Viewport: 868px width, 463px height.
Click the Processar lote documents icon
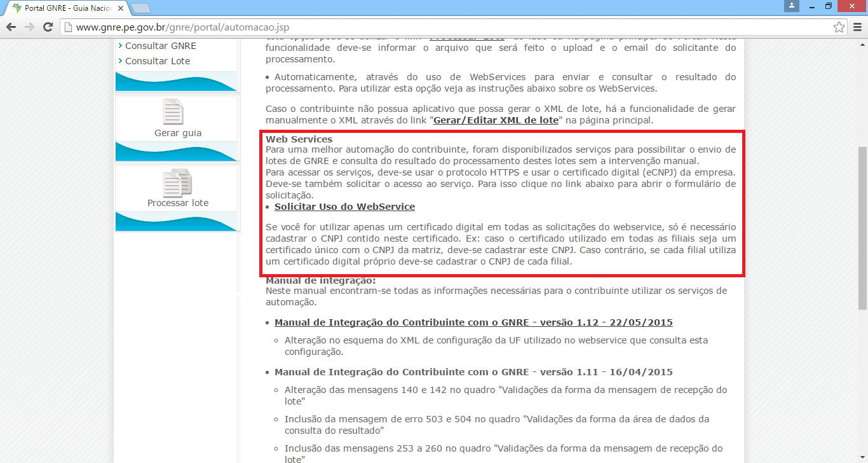pyautogui.click(x=177, y=183)
